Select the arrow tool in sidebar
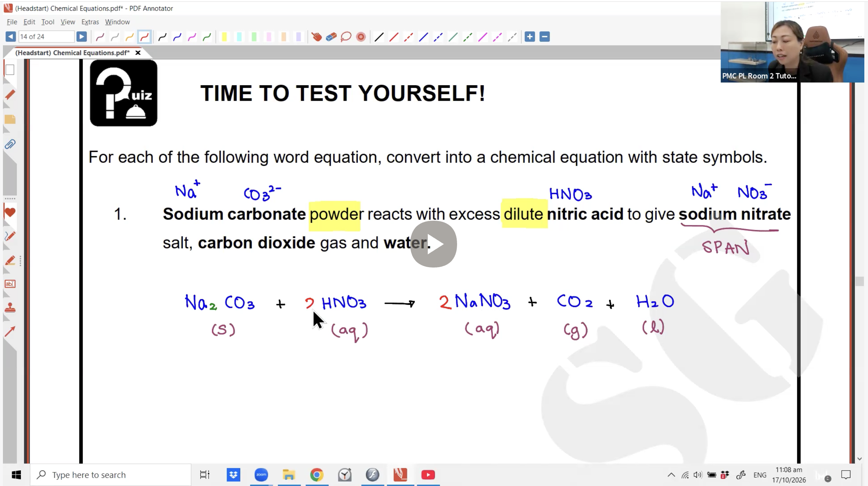The width and height of the screenshot is (868, 486). click(10, 332)
